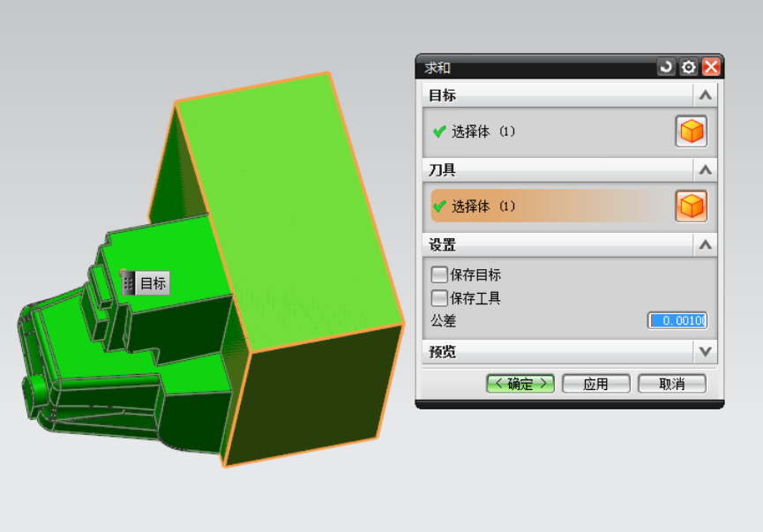Click the reset icon in 求和 title bar
Image resolution: width=763 pixels, height=532 pixels.
(x=666, y=67)
